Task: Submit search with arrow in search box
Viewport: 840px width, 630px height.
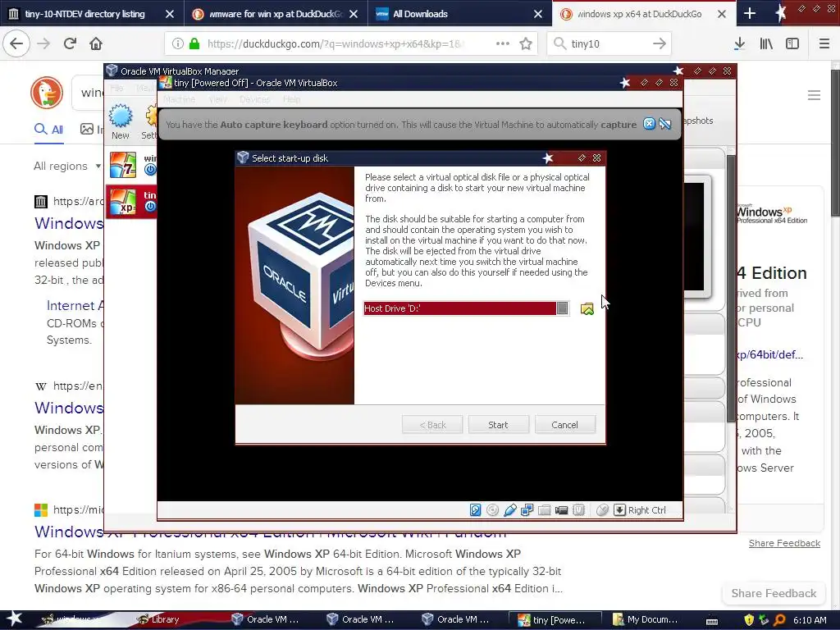Action: pos(660,43)
